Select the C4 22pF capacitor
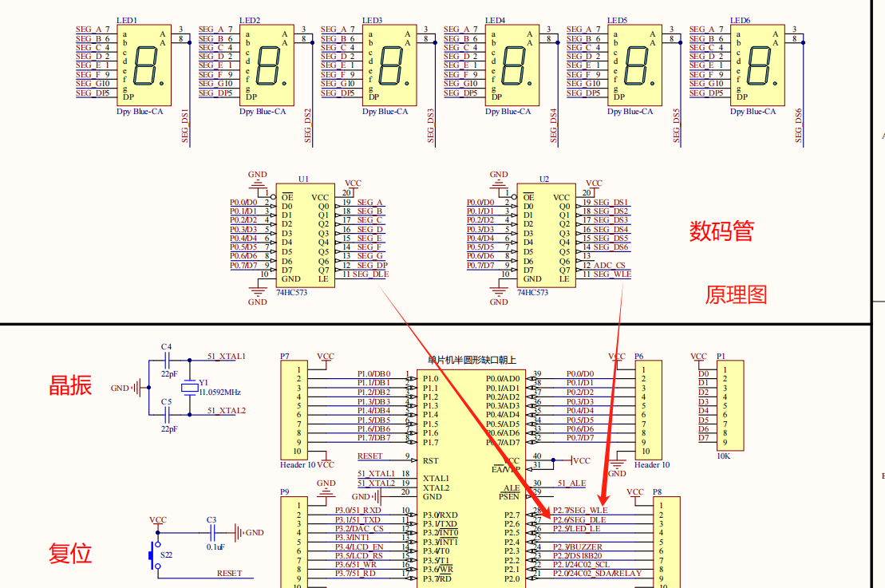 (x=167, y=361)
